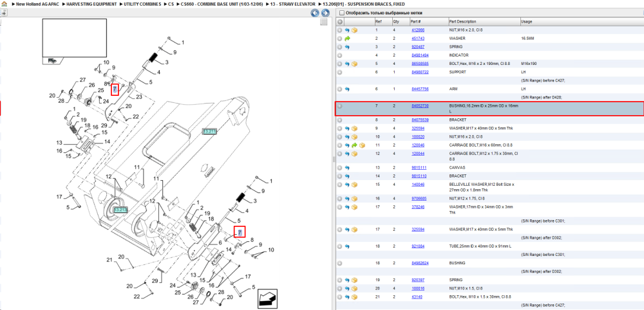The width and height of the screenshot is (644, 310).
Task: Click orientation arrow icon at diagram bottom
Action: pyautogui.click(x=266, y=299)
